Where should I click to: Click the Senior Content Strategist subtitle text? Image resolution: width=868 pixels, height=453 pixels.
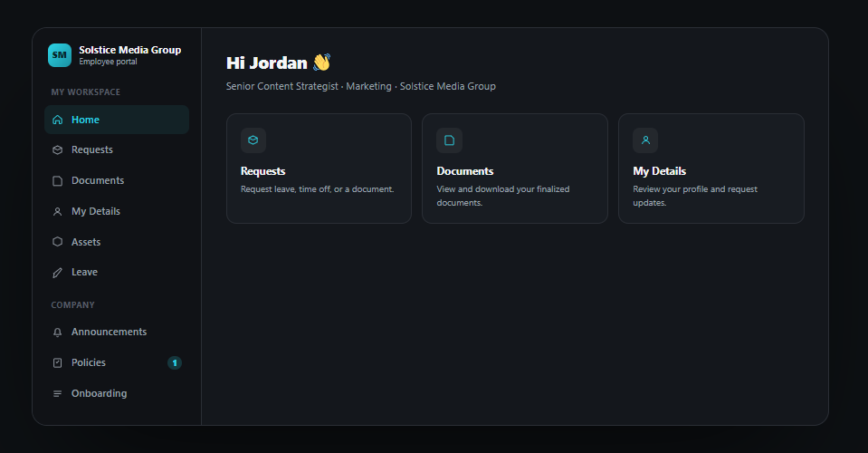(361, 86)
